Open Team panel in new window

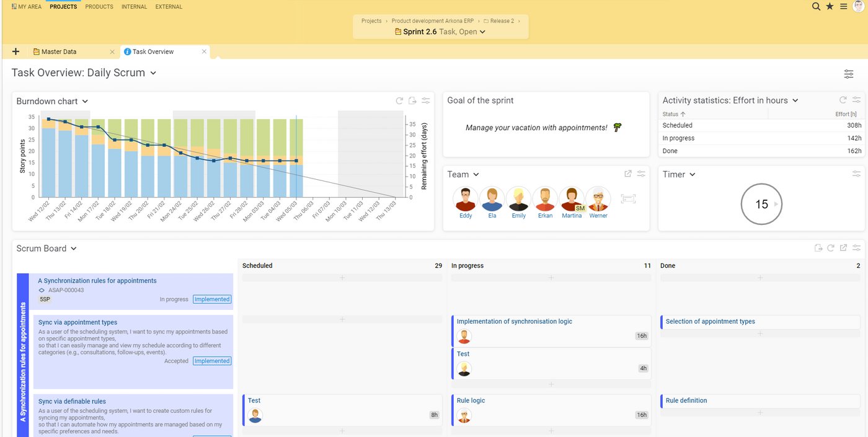(x=628, y=174)
